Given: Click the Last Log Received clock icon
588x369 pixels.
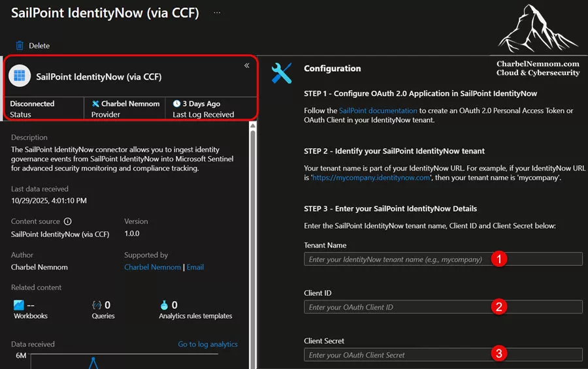Looking at the screenshot, I should [176, 103].
